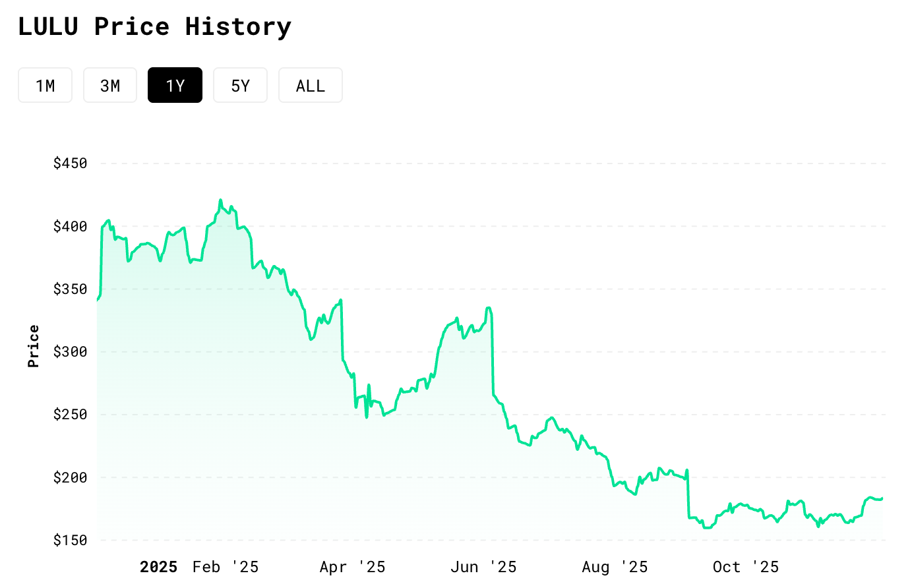Click the $300 y-axis label
Viewport: 914px width, 588px height.
pos(70,352)
